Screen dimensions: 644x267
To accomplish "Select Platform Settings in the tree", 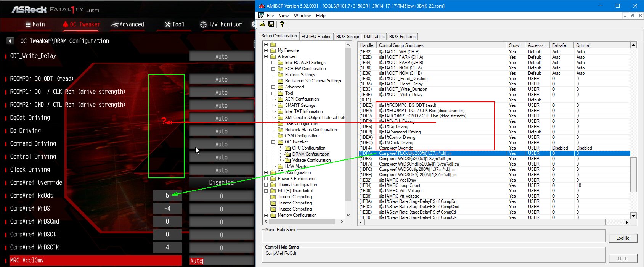I will [300, 75].
